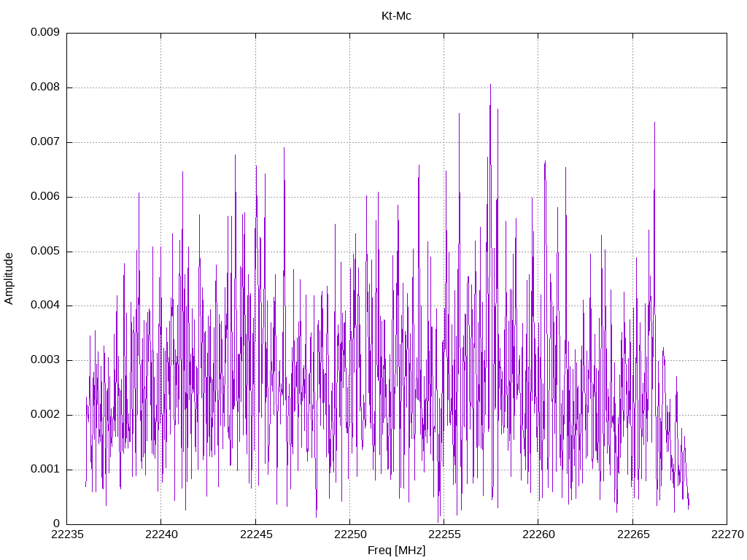Click the 22240 x-axis tick label
Viewport: 747px width, 560px height.
coord(161,534)
